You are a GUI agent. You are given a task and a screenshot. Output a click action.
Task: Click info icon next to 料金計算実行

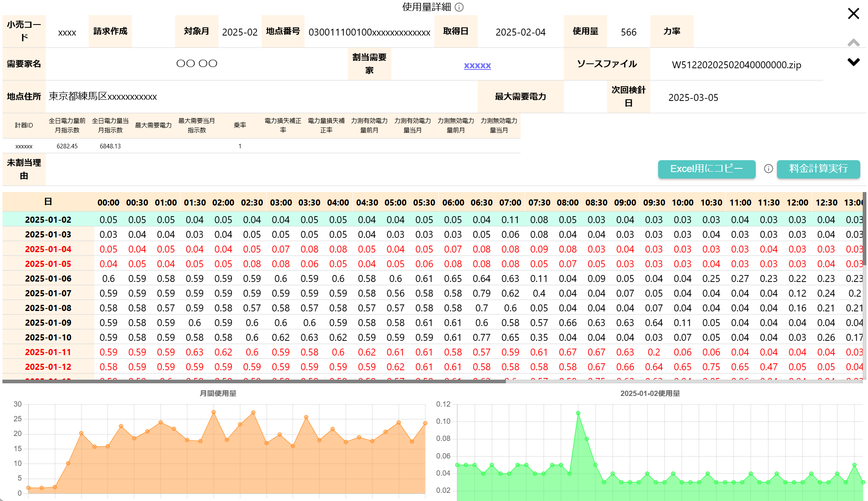point(768,169)
